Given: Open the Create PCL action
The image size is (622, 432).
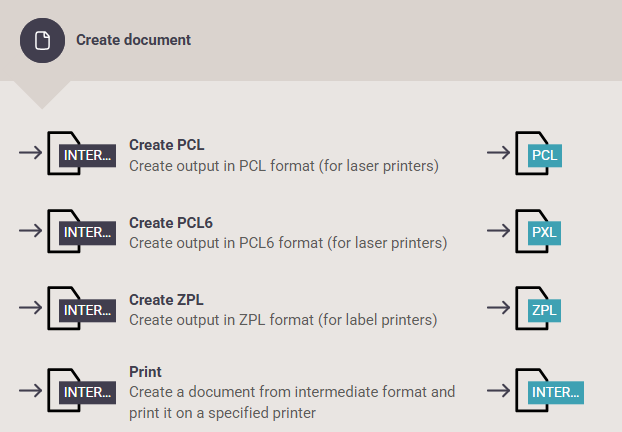Looking at the screenshot, I should [x=167, y=145].
